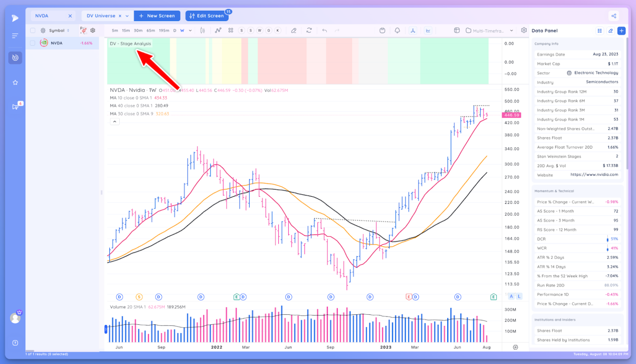Open chart settings gear icon
Viewport: 636px width, 364px height.
(524, 30)
